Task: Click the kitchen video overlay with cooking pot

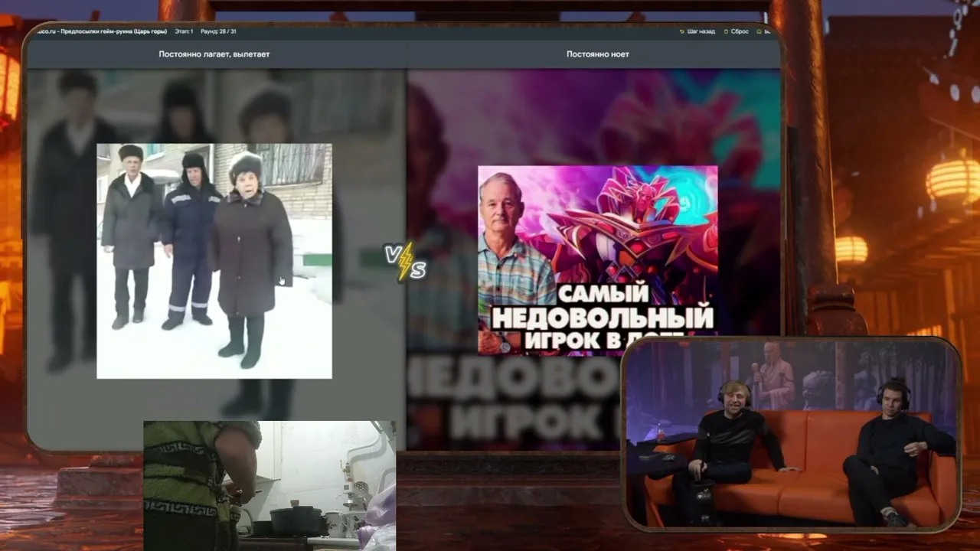Action: pos(269,485)
